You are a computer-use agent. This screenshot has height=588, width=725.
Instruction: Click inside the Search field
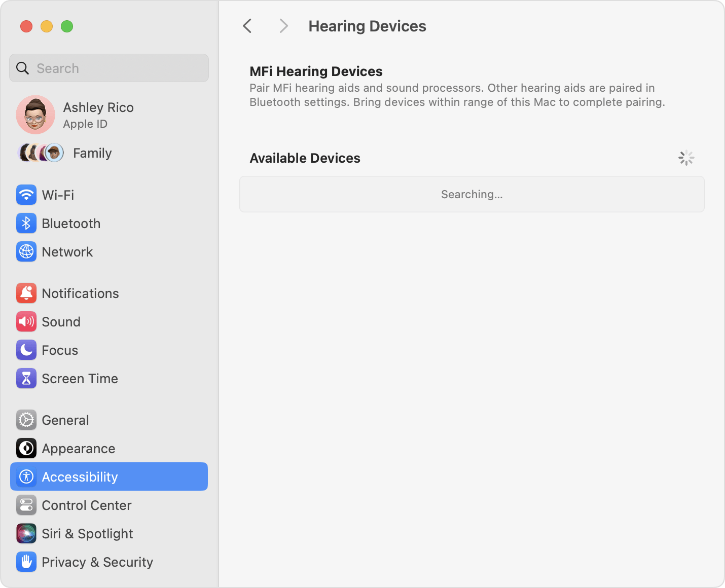[108, 68]
